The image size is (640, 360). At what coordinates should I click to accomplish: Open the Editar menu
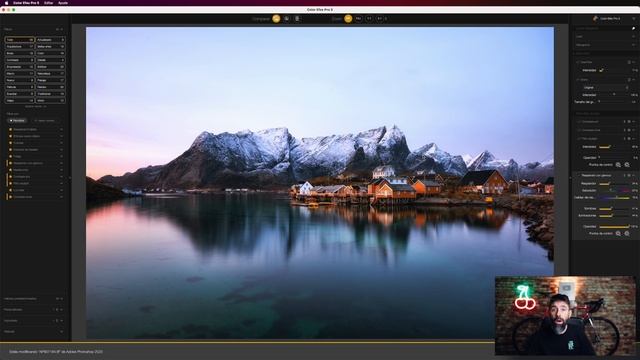click(48, 3)
